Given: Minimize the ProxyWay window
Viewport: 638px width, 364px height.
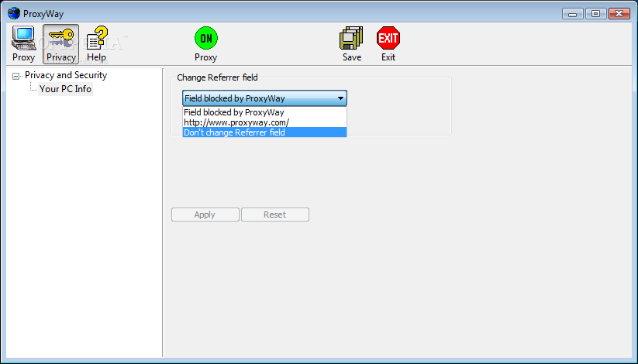Looking at the screenshot, I should [x=573, y=14].
